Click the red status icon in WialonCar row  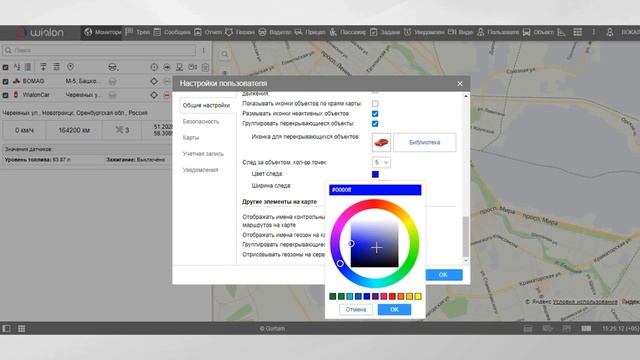[167, 95]
